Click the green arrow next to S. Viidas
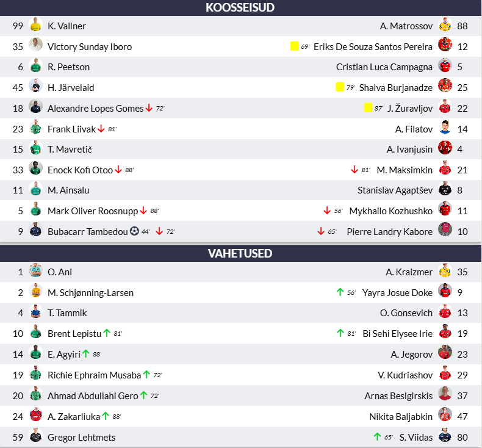Image resolution: width=482 pixels, height=448 pixels. click(377, 436)
